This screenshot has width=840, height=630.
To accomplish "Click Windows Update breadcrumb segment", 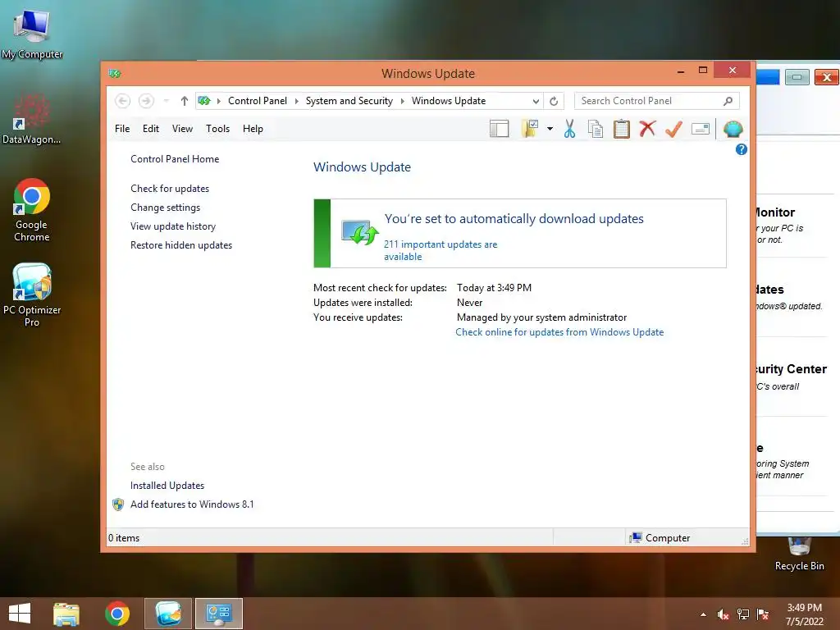I will coord(449,101).
